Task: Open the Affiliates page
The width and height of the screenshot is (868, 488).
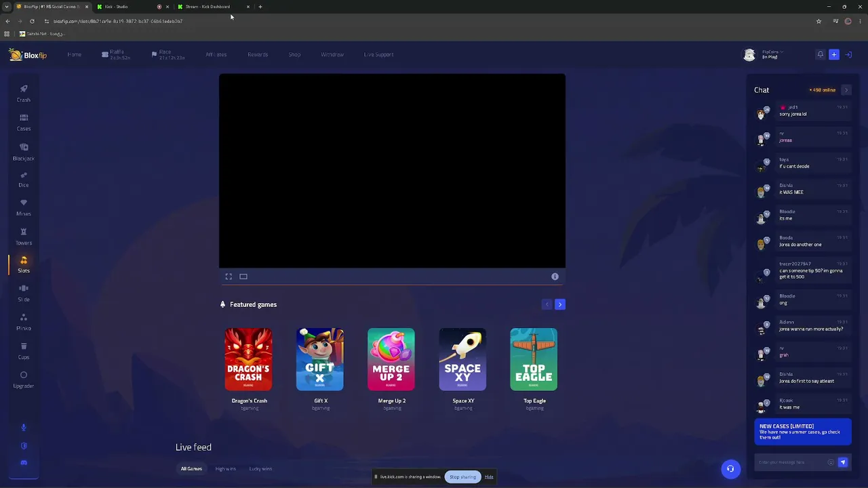Action: pyautogui.click(x=216, y=54)
